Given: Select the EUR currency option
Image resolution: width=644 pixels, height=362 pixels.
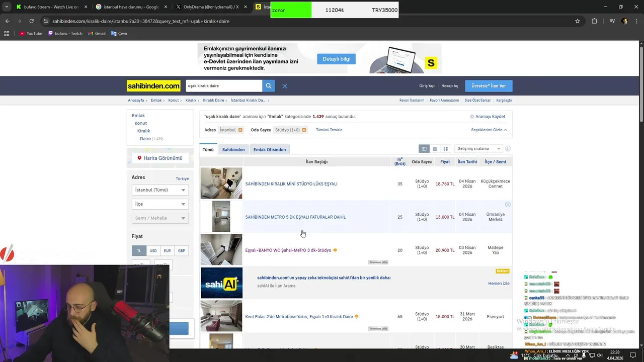Looking at the screenshot, I should (167, 251).
